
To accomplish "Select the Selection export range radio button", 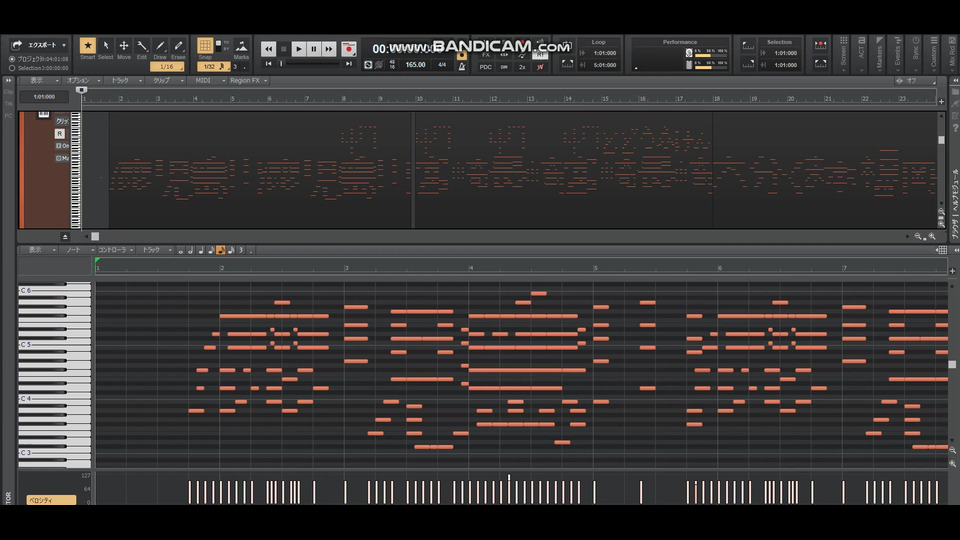I will pos(12,67).
